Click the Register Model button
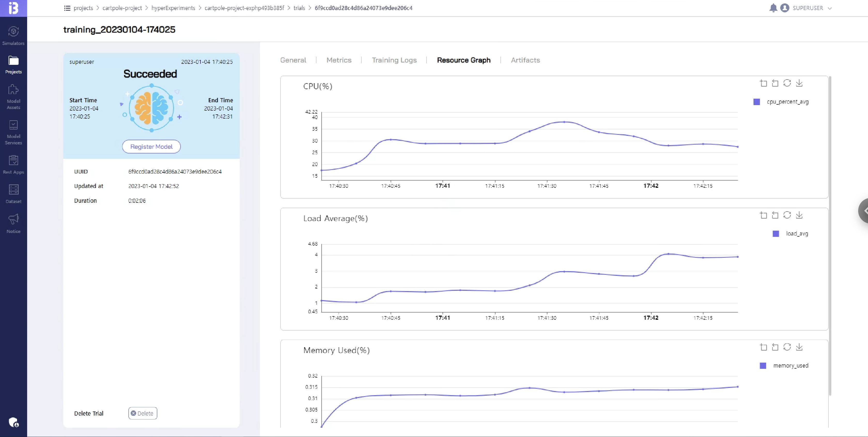The image size is (868, 437). tap(151, 146)
